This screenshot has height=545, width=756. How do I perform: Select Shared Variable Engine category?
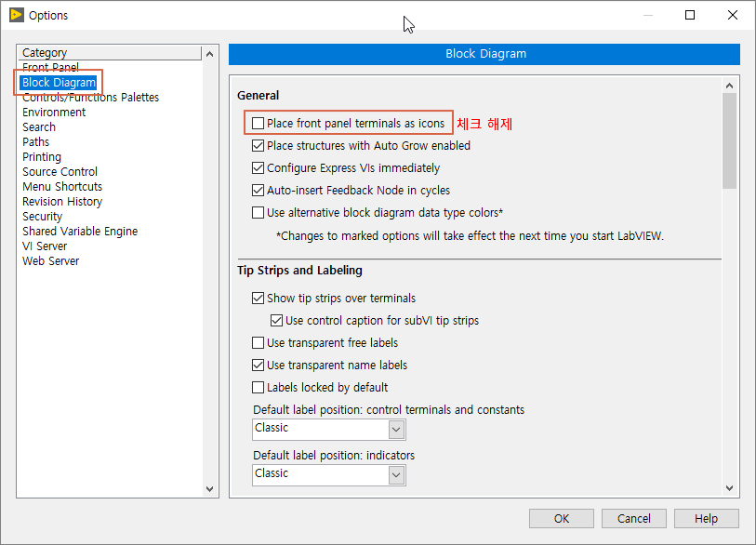80,232
